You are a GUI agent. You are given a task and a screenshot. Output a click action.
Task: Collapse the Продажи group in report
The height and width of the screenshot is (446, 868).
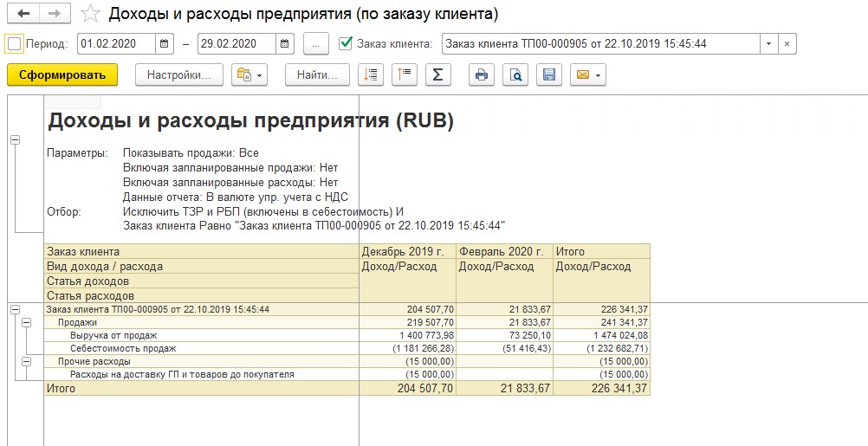click(25, 322)
